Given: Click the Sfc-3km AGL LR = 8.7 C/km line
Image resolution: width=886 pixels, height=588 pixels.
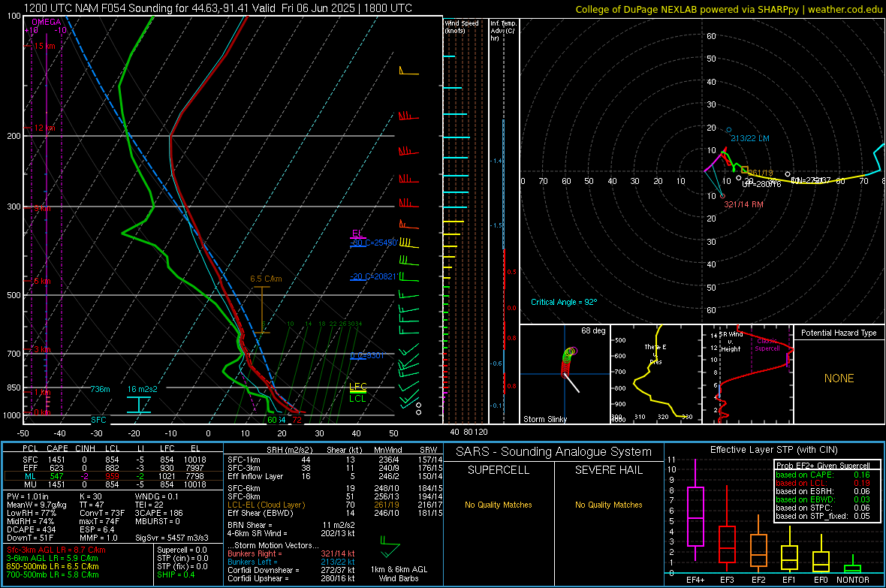Looking at the screenshot, I should click(x=56, y=550).
